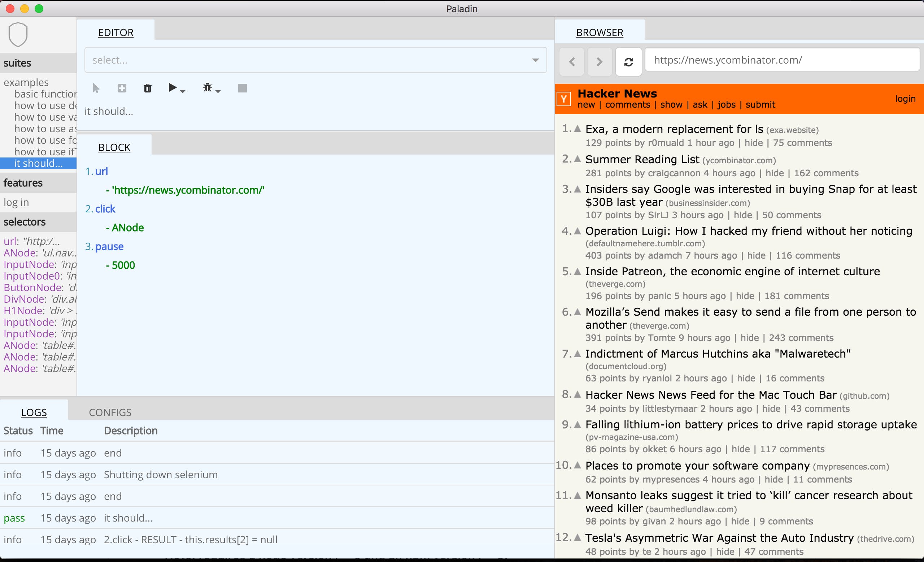The width and height of the screenshot is (924, 562).
Task: Open 'Exa, a modern replacement for ls' story
Action: pos(674,129)
